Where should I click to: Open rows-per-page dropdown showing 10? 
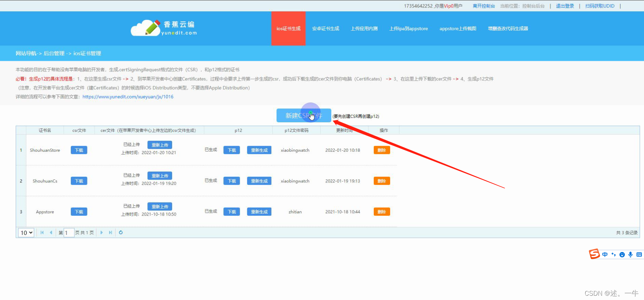click(26, 232)
